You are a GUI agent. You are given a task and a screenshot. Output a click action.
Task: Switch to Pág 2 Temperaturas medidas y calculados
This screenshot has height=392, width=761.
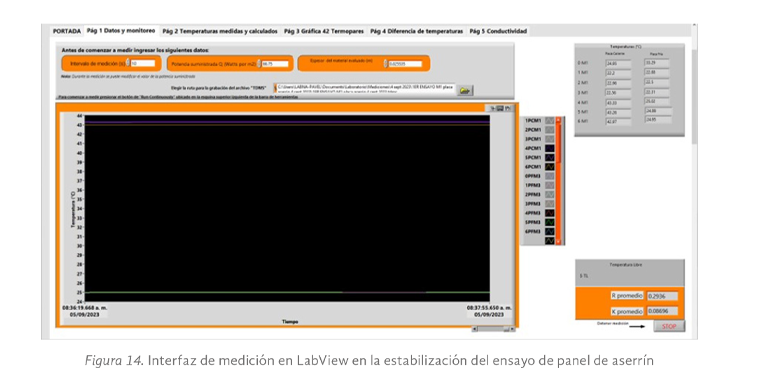[x=220, y=32]
